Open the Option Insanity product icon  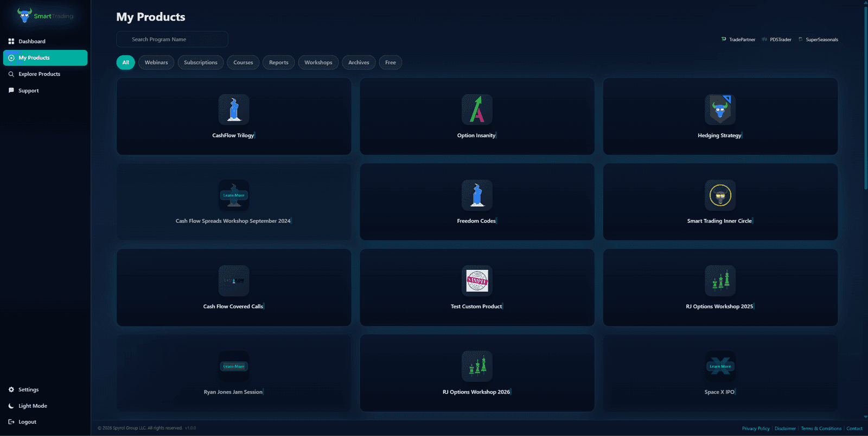pos(477,109)
